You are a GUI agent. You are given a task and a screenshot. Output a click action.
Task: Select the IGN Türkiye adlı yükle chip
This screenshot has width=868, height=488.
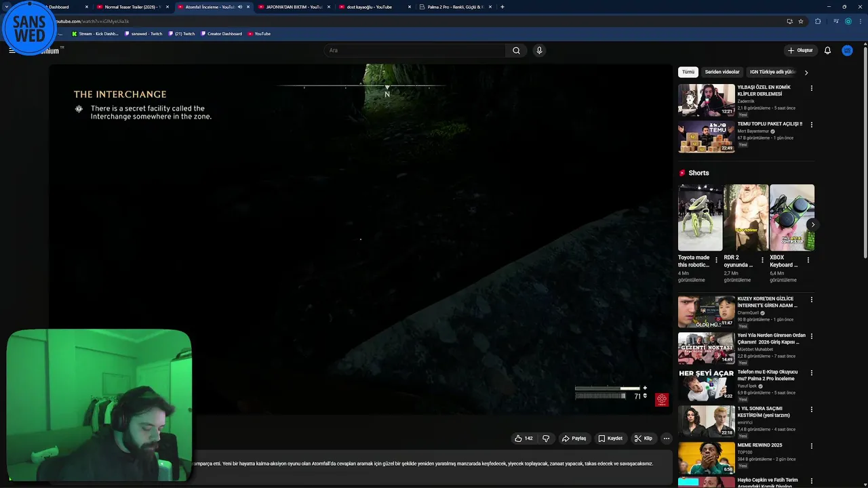tap(772, 72)
